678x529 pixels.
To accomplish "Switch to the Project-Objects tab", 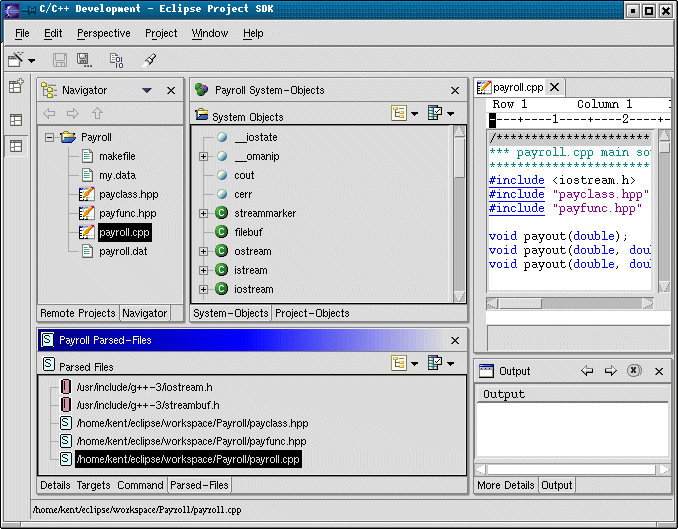I will pos(312,313).
